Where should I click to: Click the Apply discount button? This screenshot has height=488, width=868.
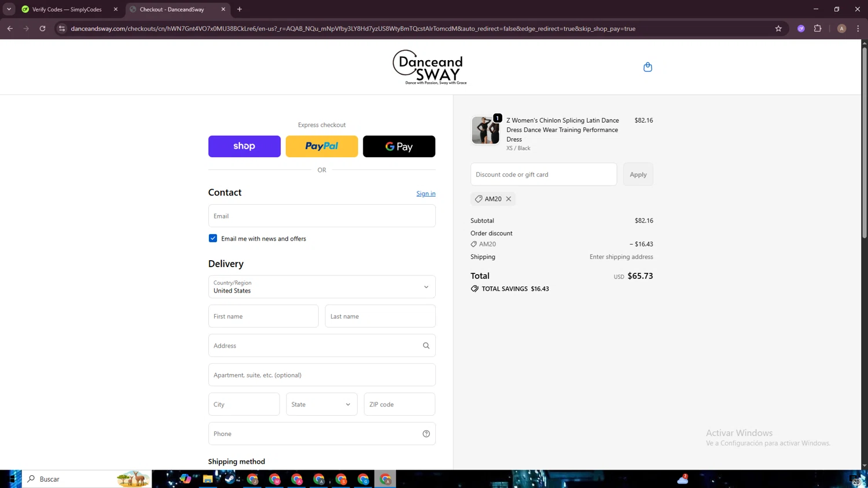638,175
